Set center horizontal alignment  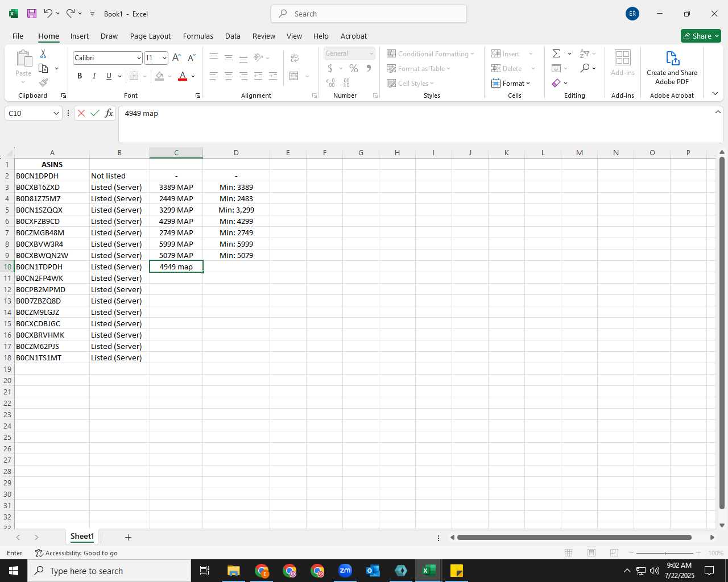229,76
